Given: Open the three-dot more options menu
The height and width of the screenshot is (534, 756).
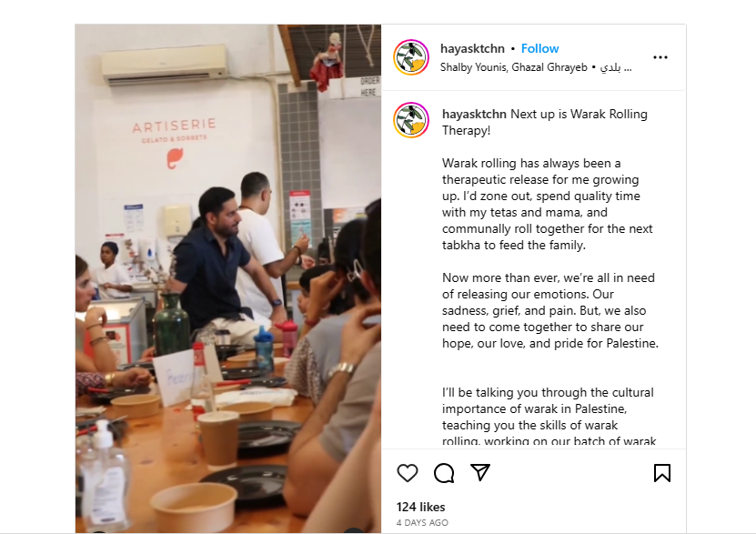Looking at the screenshot, I should [660, 57].
